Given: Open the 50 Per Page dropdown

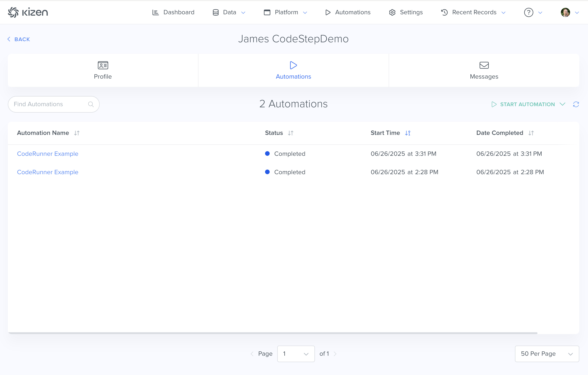Looking at the screenshot, I should 547,354.
